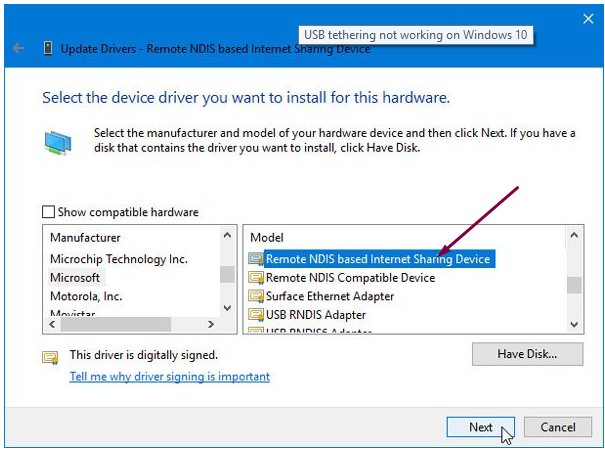Select Motorola, Inc. manufacturer
The image size is (605, 450).
[86, 296]
